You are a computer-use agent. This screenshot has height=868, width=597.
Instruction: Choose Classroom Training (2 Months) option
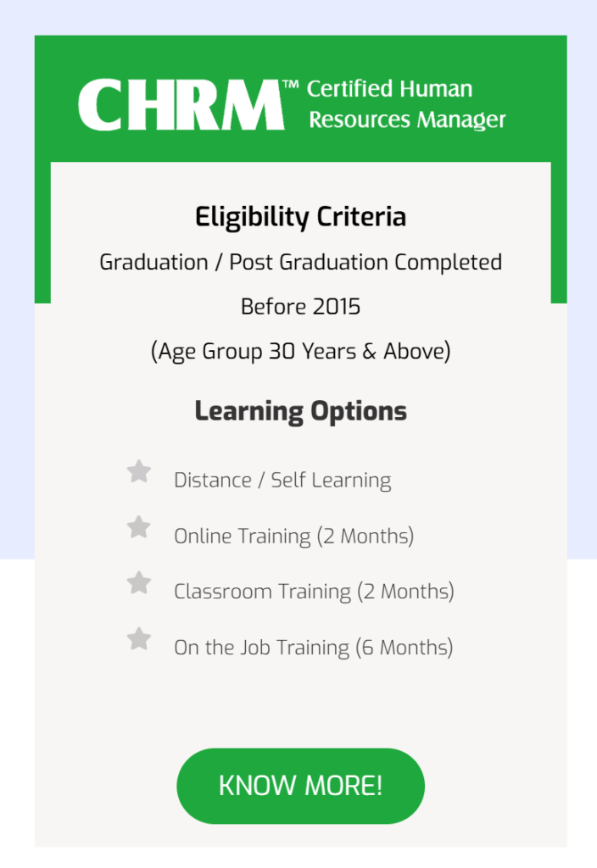[314, 591]
